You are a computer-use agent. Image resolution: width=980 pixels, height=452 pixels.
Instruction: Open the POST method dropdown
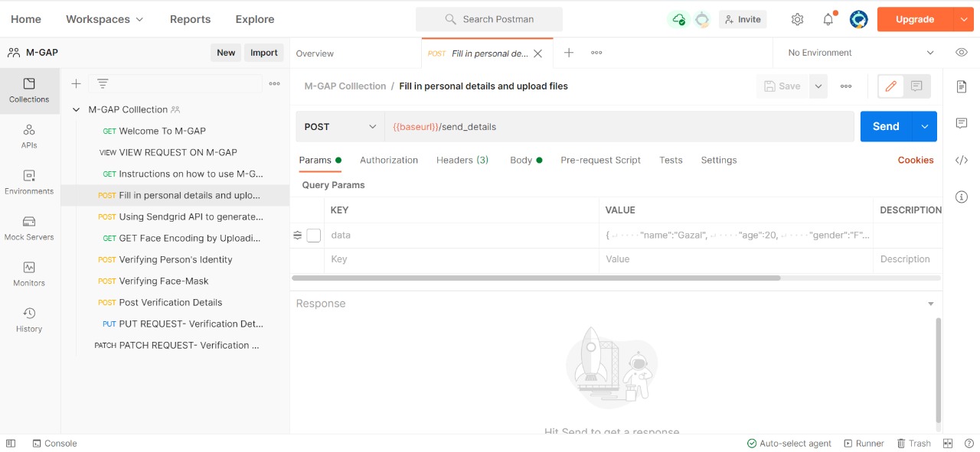[340, 127]
